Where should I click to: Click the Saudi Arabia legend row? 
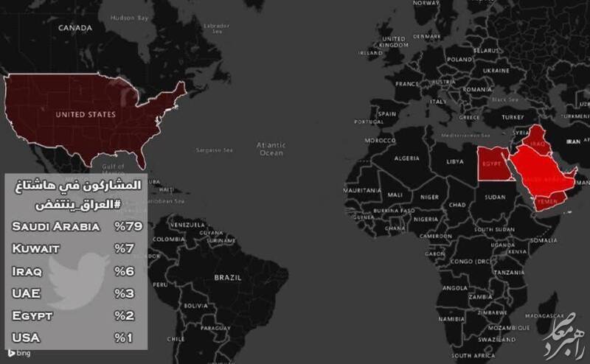[x=77, y=227]
